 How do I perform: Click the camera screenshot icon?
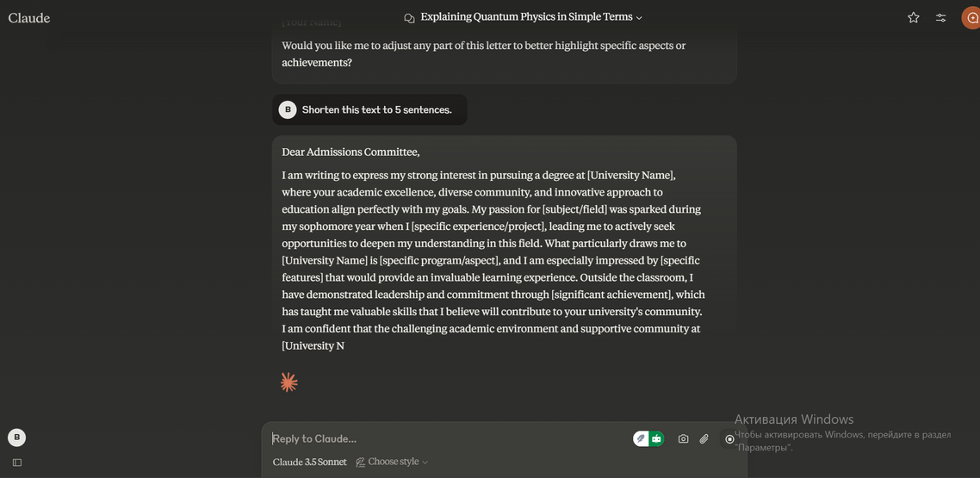pos(683,438)
